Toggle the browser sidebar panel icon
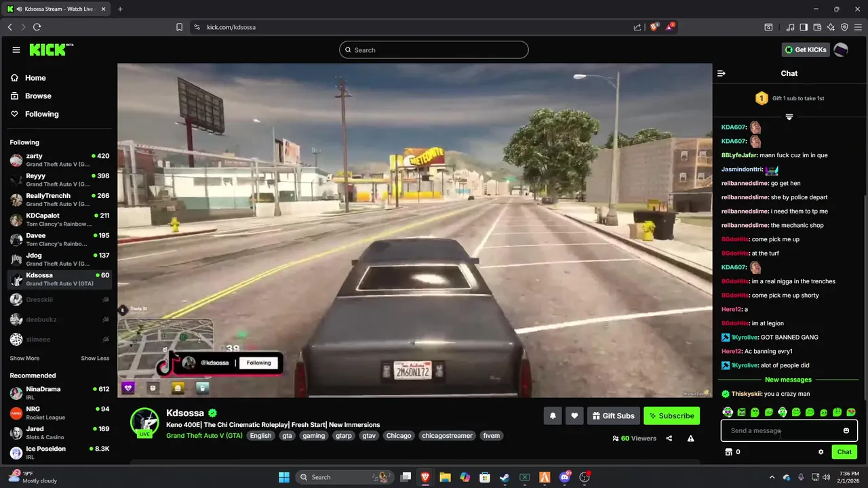The width and height of the screenshot is (868, 488). (x=804, y=27)
